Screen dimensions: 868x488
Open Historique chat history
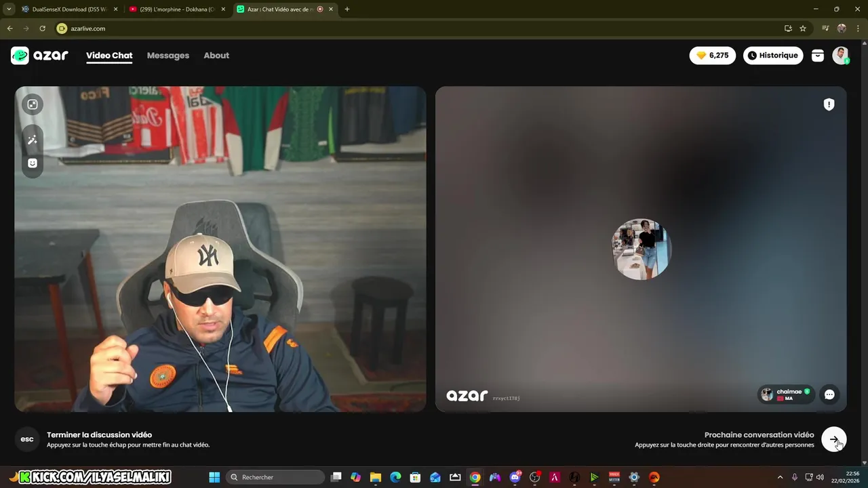tap(773, 56)
